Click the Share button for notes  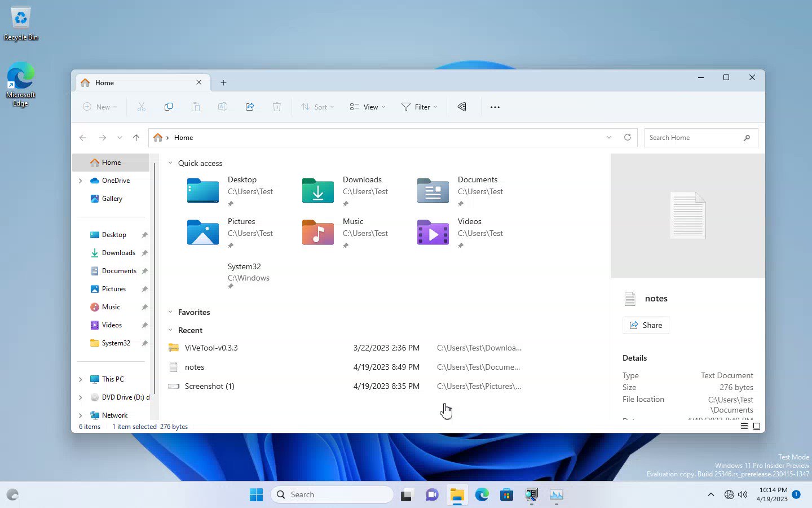pos(646,325)
